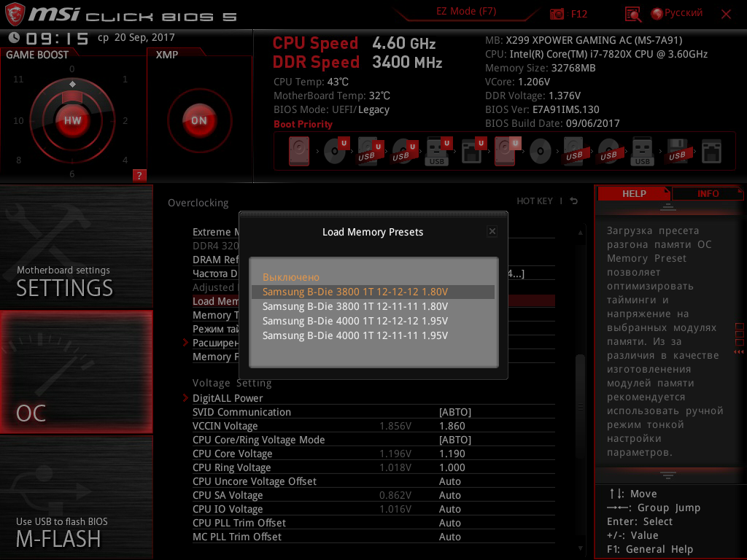Click the HOT KEY button

pyautogui.click(x=535, y=201)
